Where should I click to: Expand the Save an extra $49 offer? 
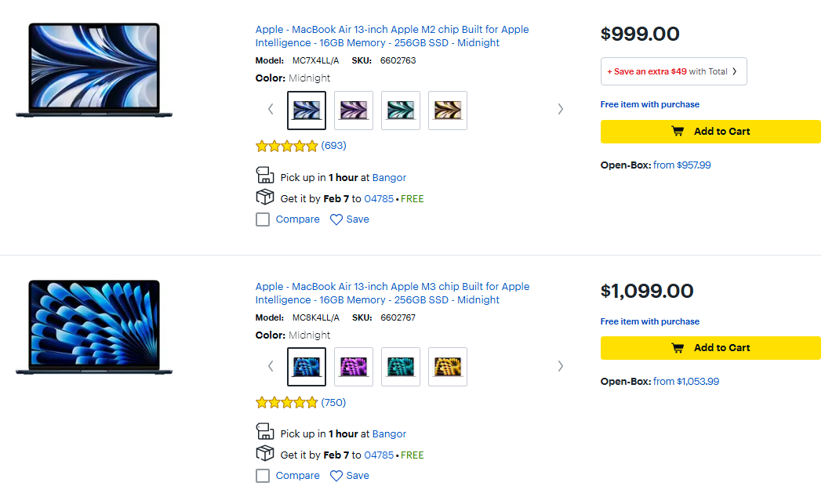coord(674,71)
